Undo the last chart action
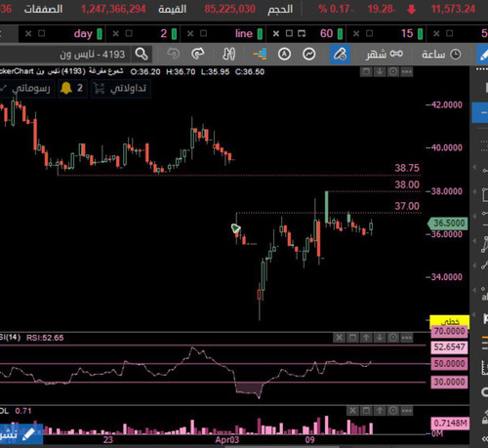 173,54
